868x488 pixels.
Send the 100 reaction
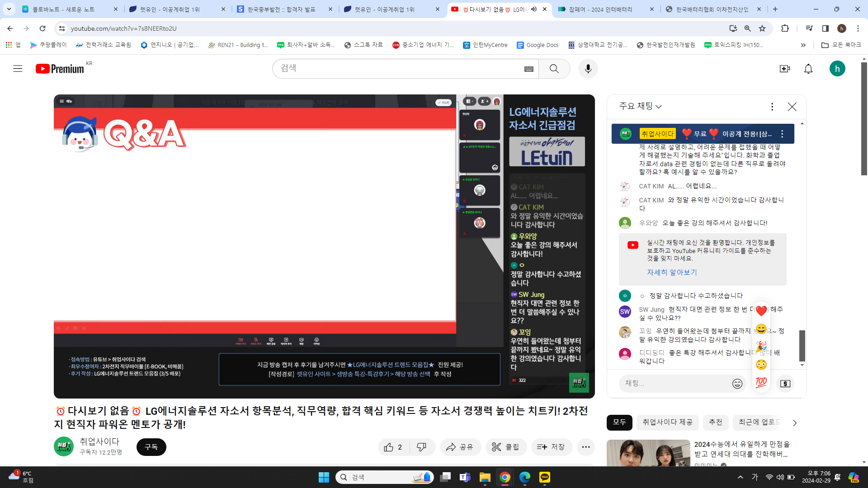point(761,383)
